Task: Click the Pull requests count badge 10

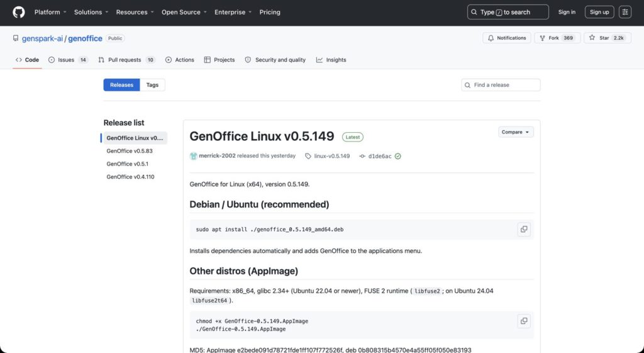Action: tap(150, 60)
